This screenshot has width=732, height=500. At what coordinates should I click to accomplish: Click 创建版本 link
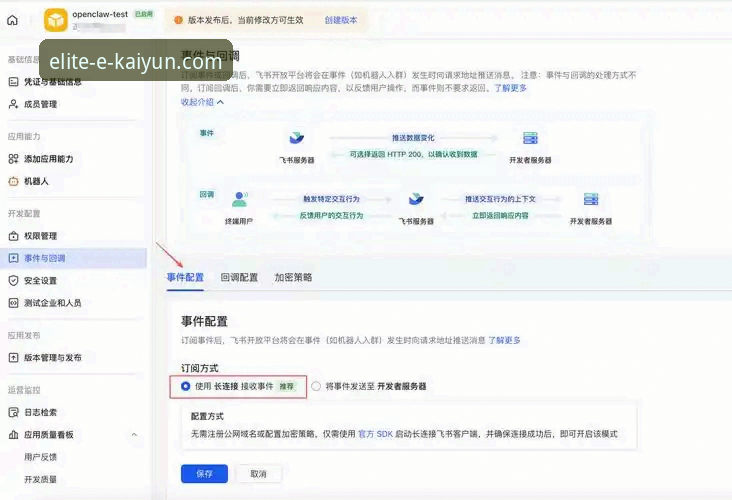click(x=341, y=20)
